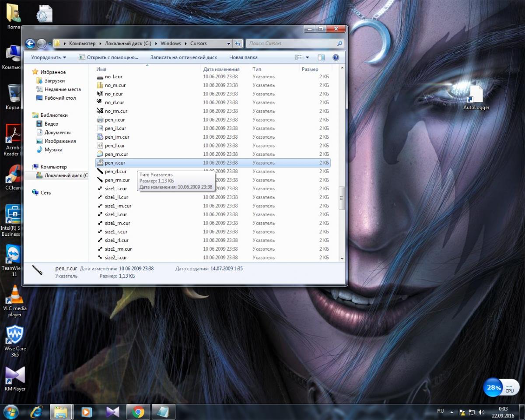
Task: Select the Загрузки folder in Избранное
Action: [x=54, y=80]
